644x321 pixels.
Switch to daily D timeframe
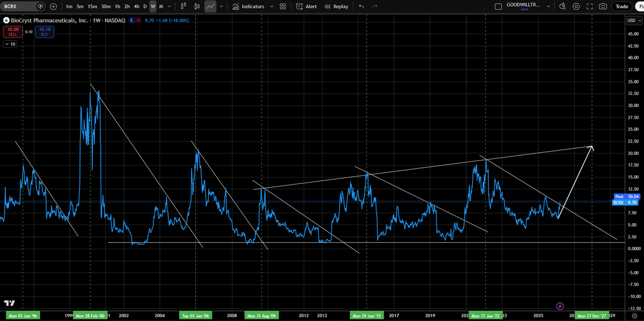(145, 6)
